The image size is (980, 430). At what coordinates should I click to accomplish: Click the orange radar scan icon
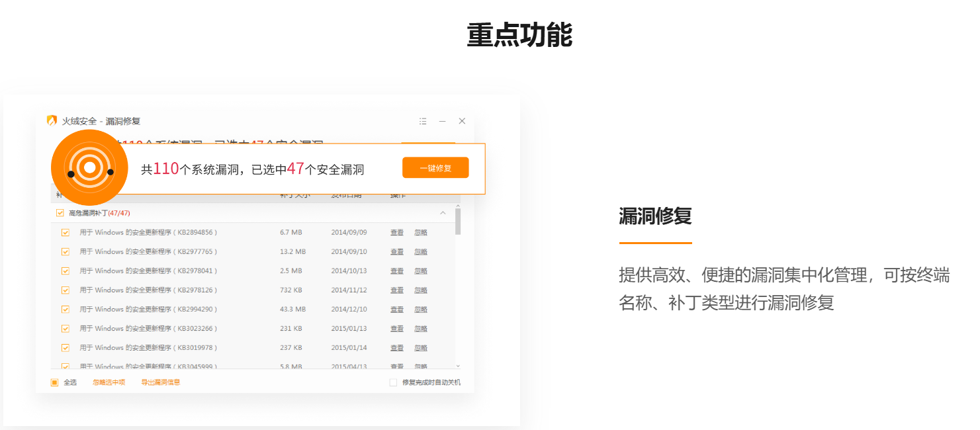pyautogui.click(x=90, y=168)
